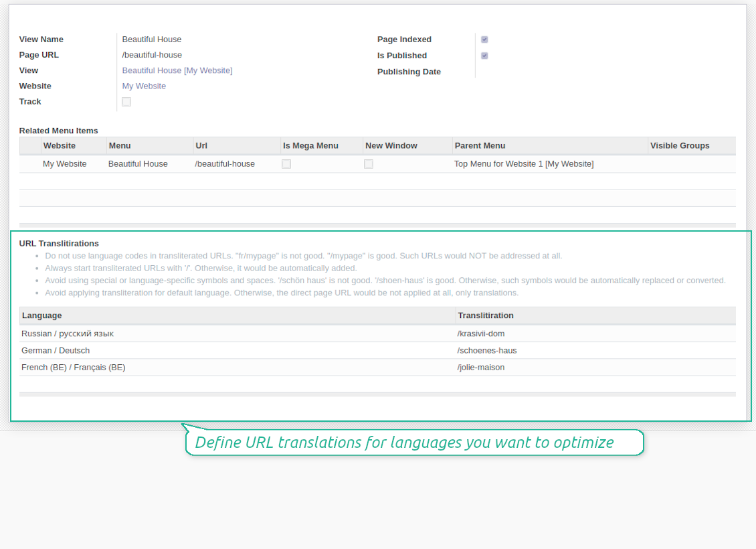Click the Visible Groups column header

pyautogui.click(x=691, y=146)
